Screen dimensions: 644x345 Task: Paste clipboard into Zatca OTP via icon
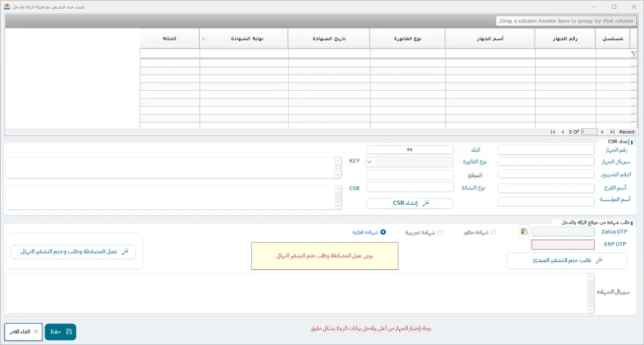524,232
